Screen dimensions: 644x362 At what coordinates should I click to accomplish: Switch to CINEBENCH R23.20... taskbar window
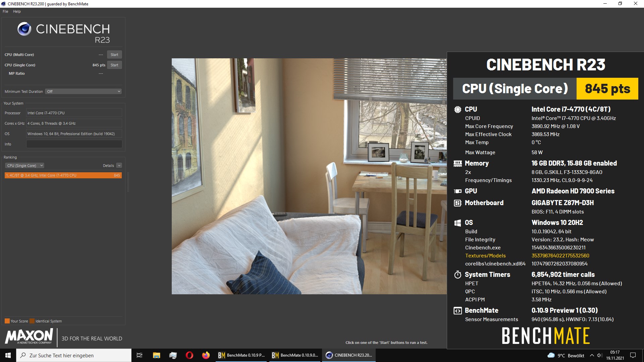click(x=349, y=355)
